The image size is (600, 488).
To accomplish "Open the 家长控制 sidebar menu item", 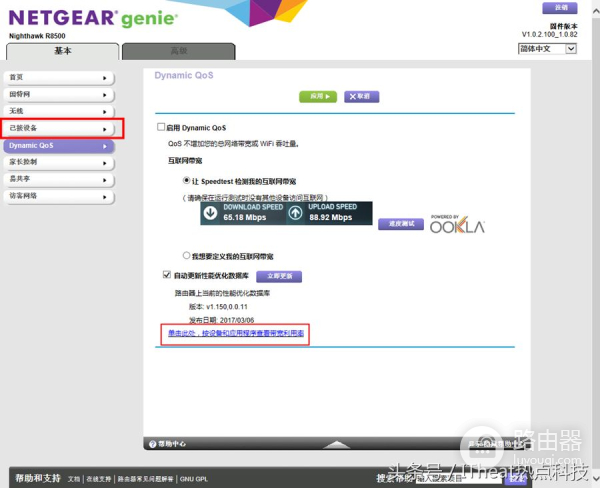I will [59, 162].
